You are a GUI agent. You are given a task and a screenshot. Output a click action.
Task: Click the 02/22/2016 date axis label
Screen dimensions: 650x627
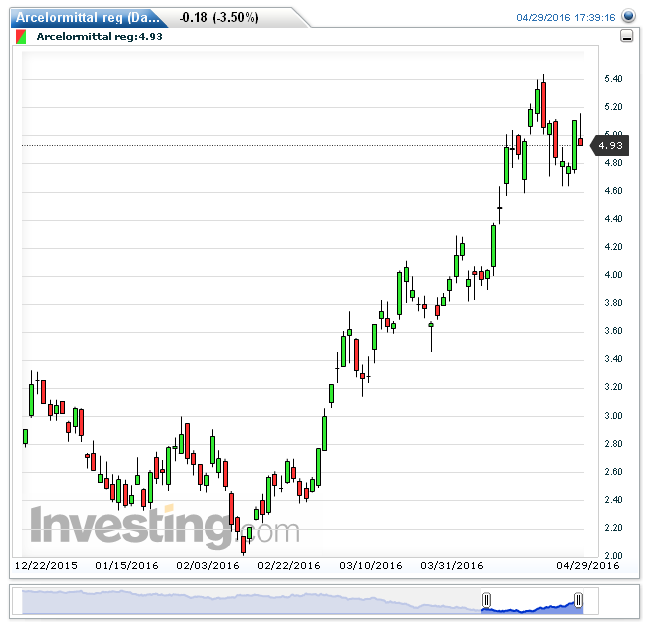pos(289,565)
